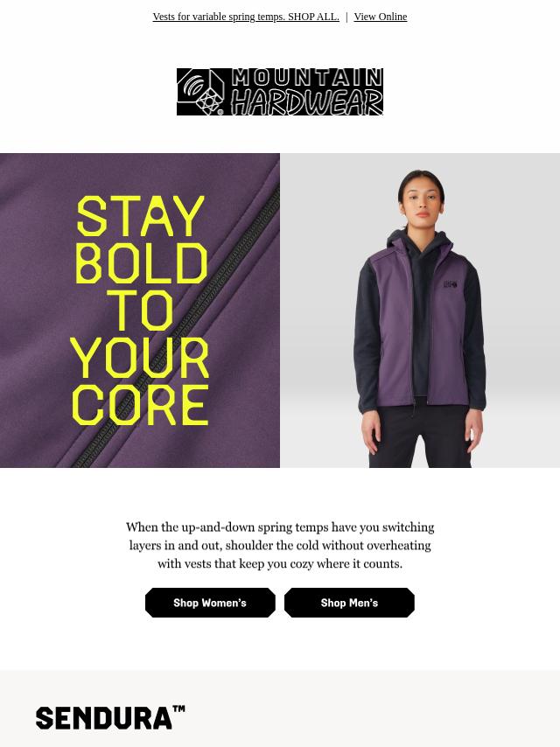Click the View Online link
Image resolution: width=560 pixels, height=747 pixels.
click(381, 17)
